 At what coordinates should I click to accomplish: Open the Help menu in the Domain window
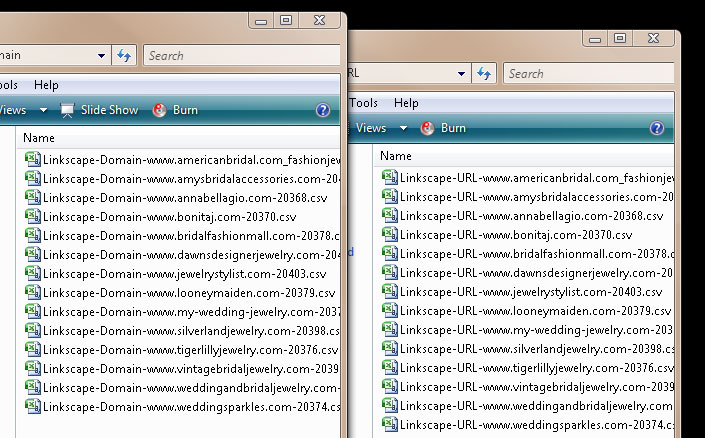point(46,85)
